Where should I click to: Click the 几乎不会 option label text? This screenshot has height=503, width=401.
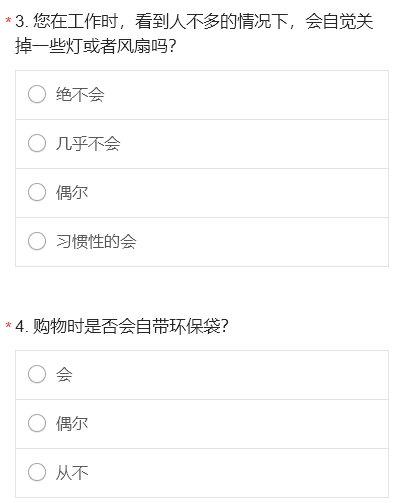click(x=88, y=144)
